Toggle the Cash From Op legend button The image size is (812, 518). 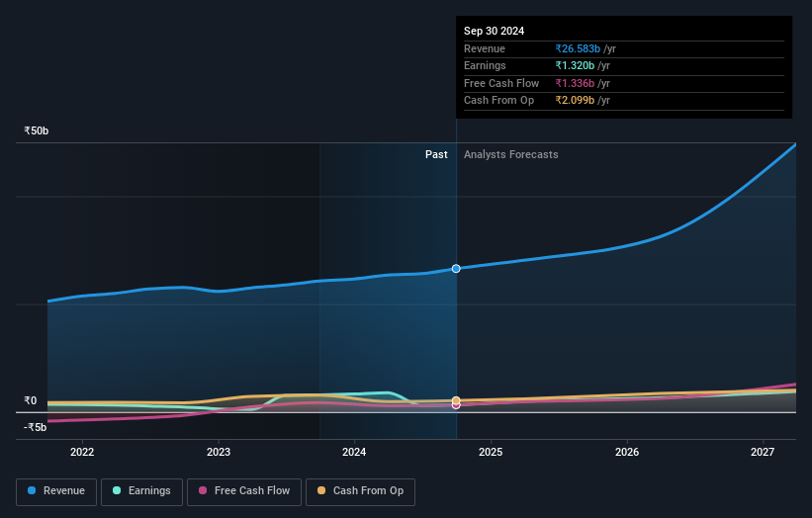360,491
